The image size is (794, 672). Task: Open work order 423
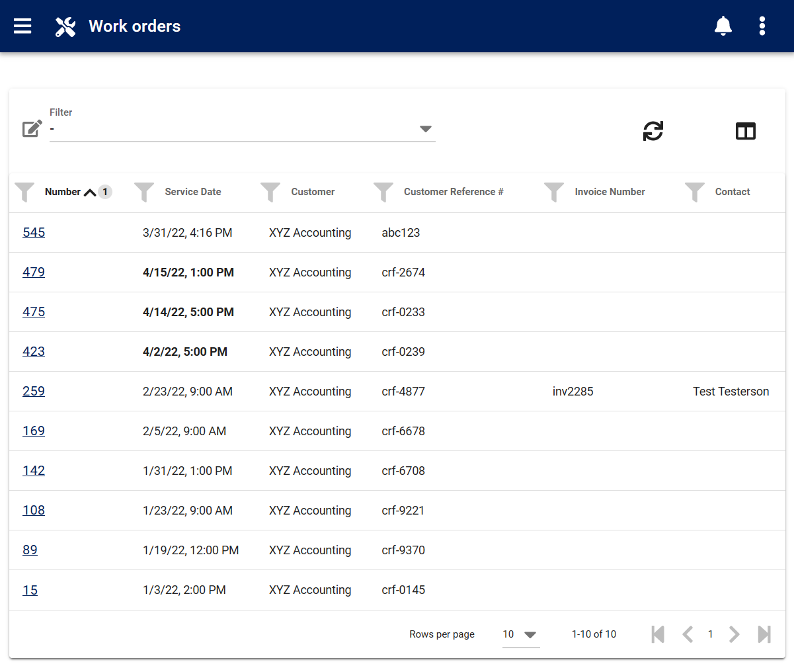click(34, 351)
